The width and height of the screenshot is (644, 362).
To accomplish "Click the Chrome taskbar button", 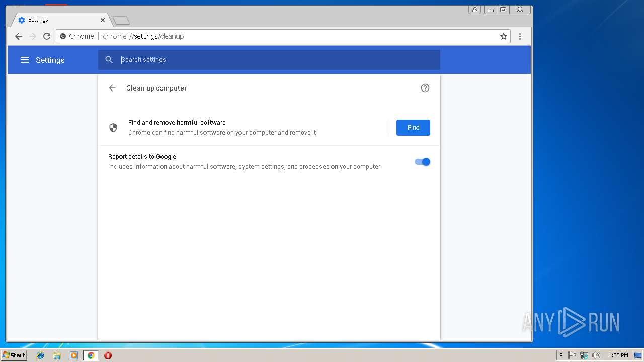I will pos(91,355).
